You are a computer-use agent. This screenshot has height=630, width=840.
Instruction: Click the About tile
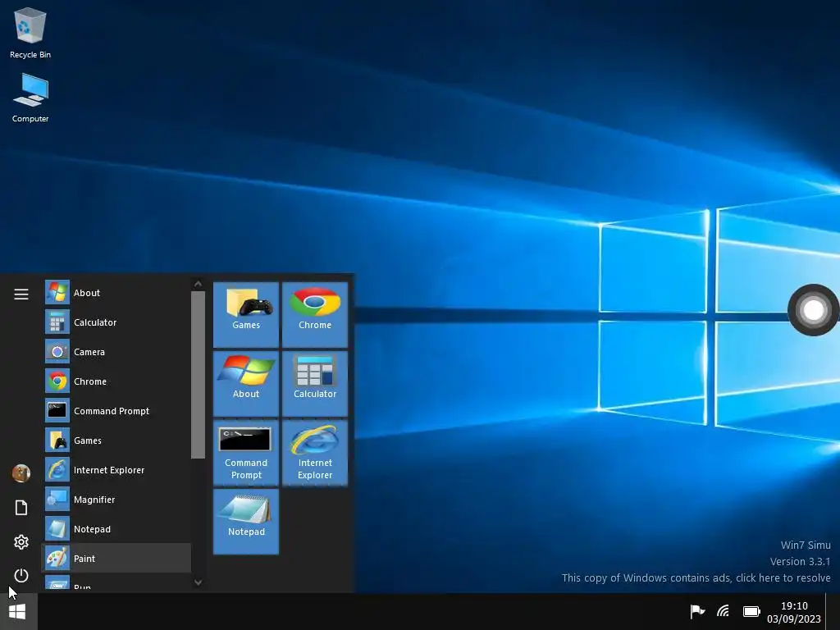click(246, 384)
